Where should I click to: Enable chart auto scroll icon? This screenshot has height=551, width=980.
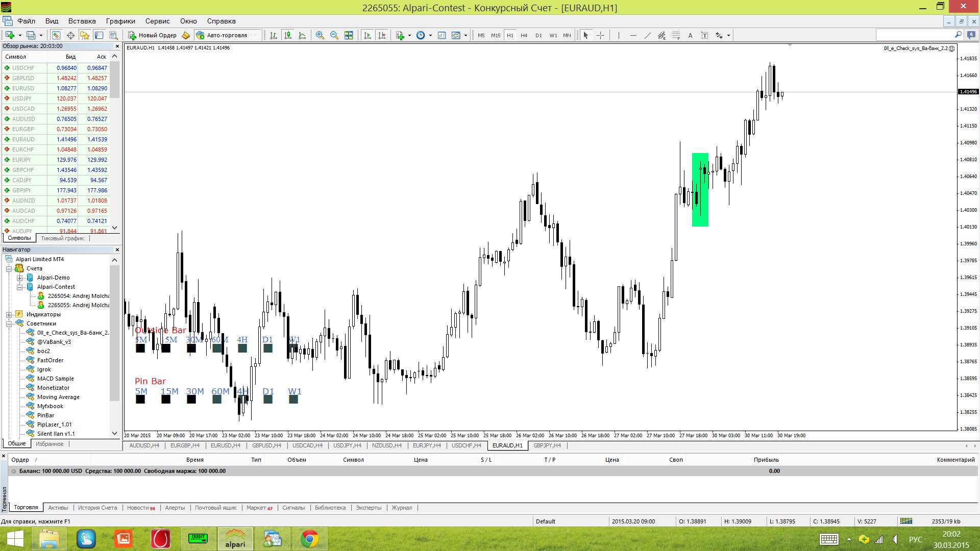367,35
